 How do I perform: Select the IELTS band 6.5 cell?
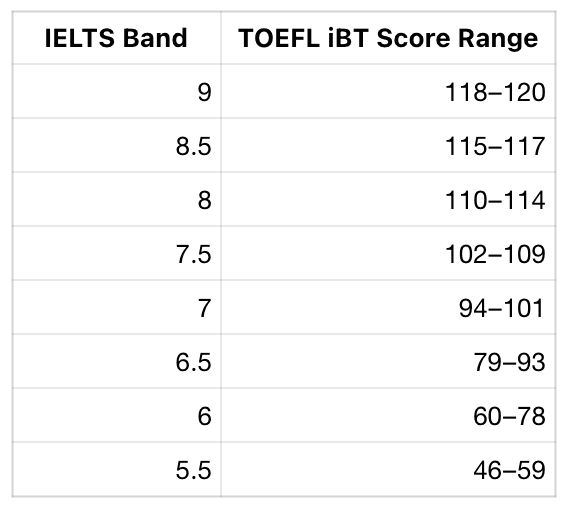(x=117, y=361)
